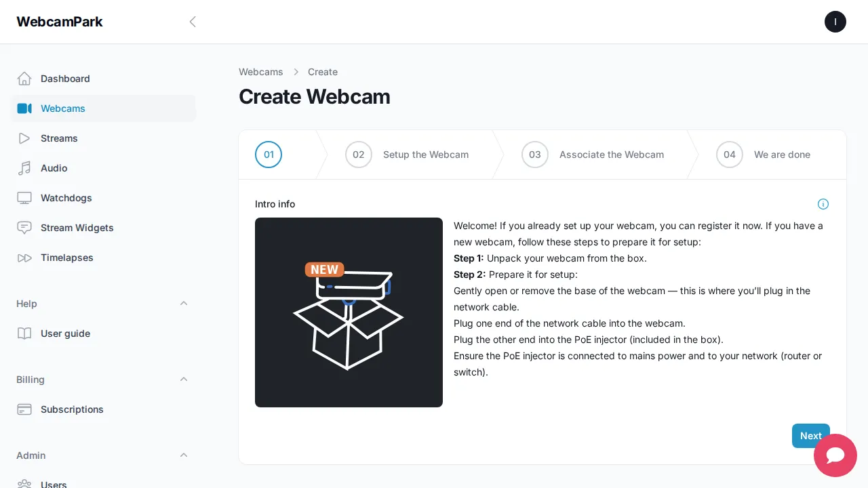Open the Intro info tooltip icon
Image resolution: width=868 pixels, height=488 pixels.
[823, 204]
